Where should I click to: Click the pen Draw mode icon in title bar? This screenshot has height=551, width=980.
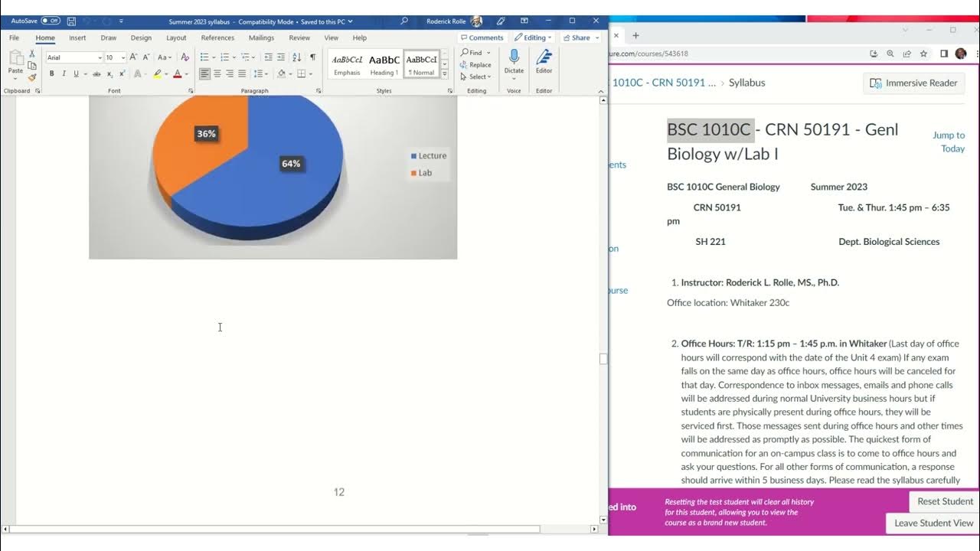[x=501, y=21]
